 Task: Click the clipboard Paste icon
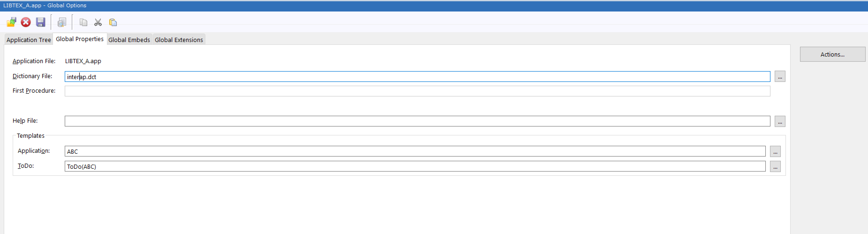(113, 22)
